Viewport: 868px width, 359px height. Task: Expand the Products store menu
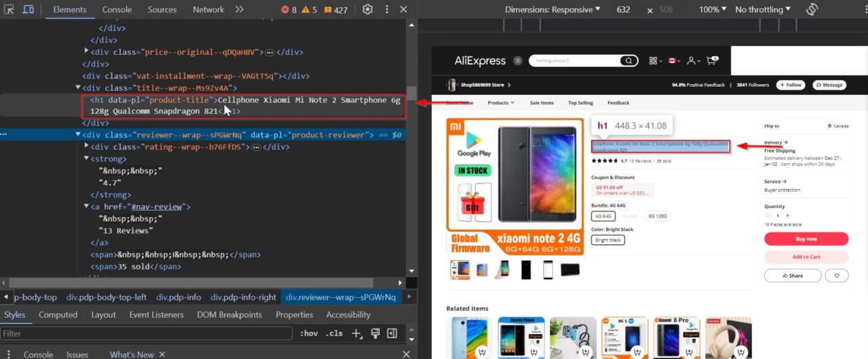click(x=501, y=103)
